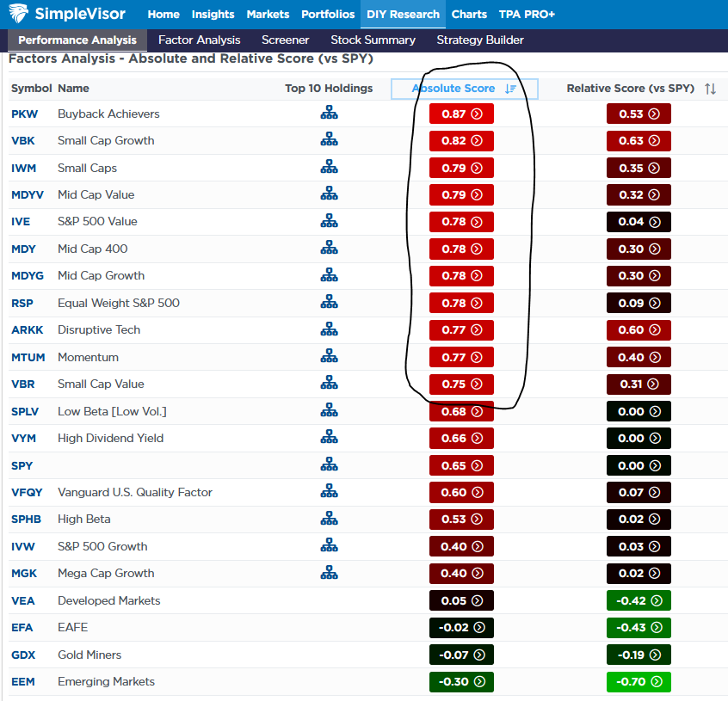Click SPY absolute score 0.65 button

461,465
